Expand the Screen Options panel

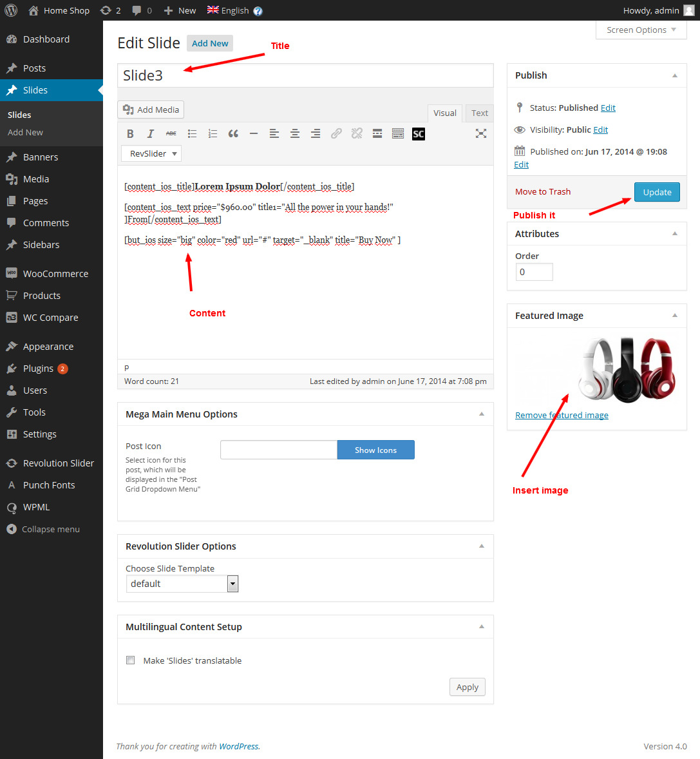click(641, 30)
